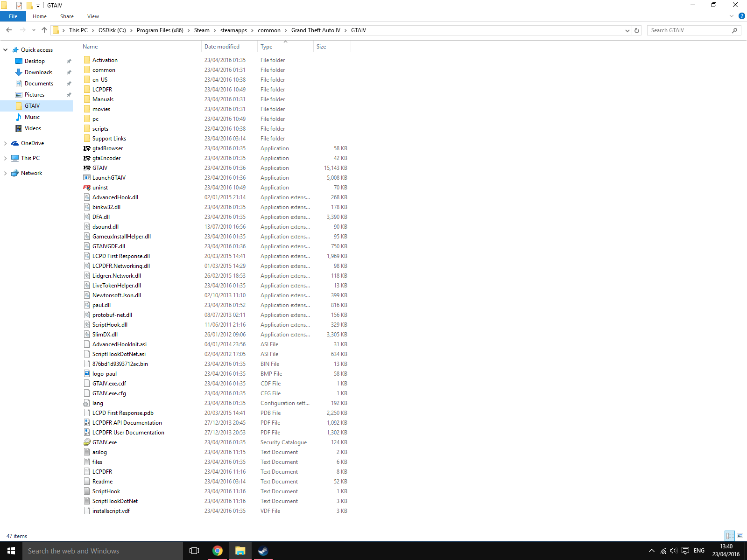Image resolution: width=747 pixels, height=560 pixels.
Task: Open the gta4Browser application icon
Action: tap(87, 148)
